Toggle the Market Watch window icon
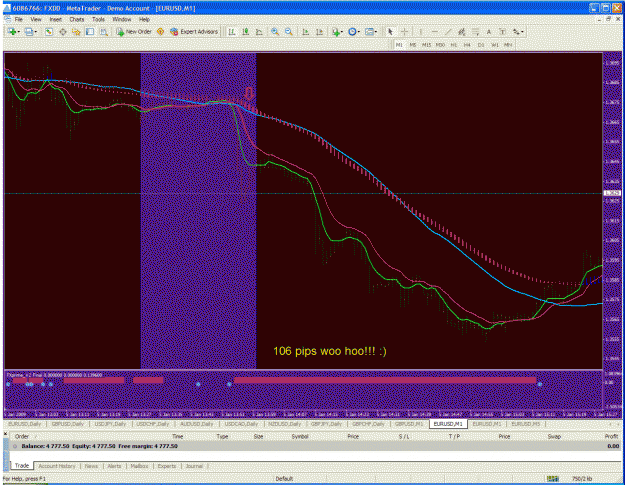 49,32
